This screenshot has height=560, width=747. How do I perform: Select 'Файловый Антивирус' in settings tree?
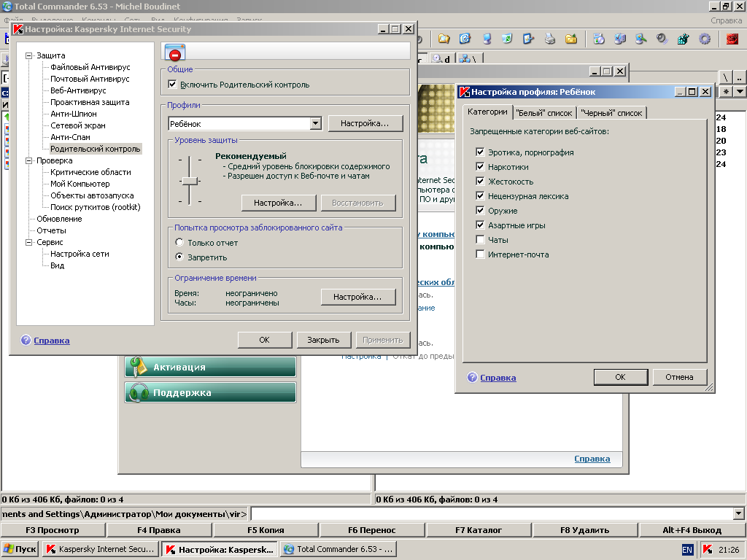90,67
